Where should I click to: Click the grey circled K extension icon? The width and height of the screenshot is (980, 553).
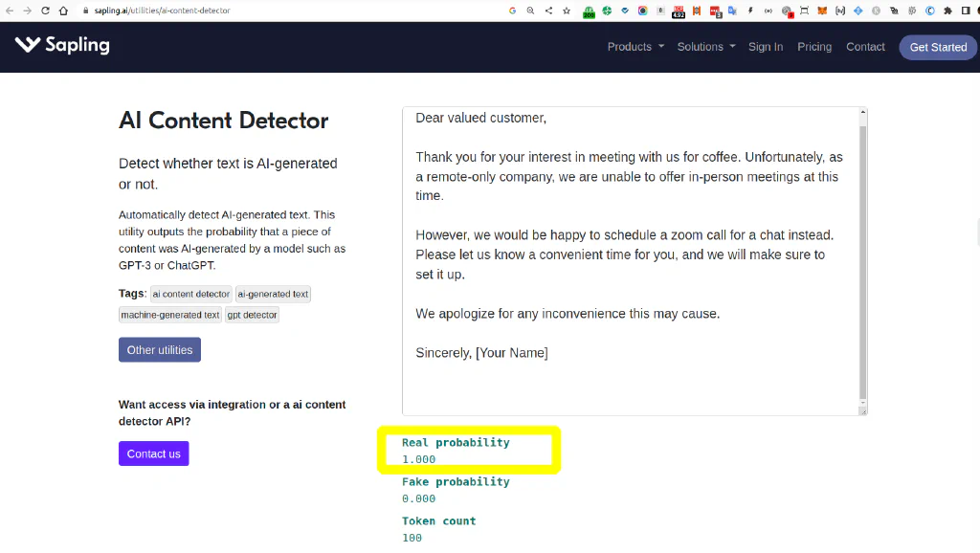point(877,11)
